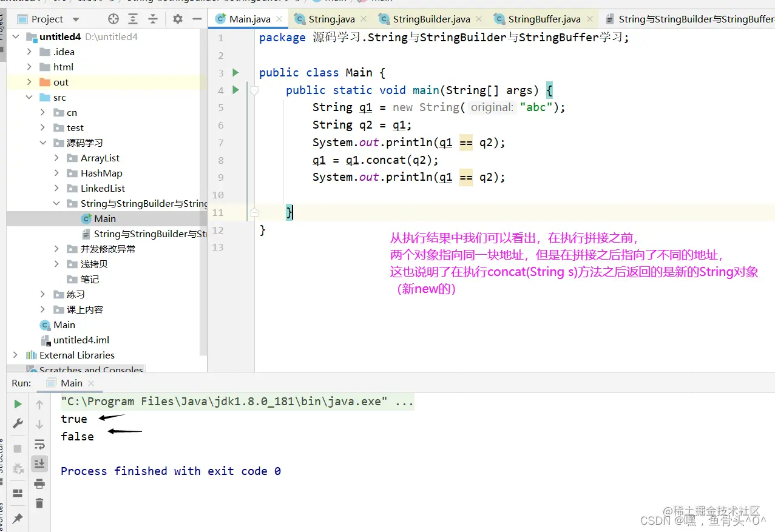Open the Project view dropdown
This screenshot has height=532, width=775.
click(76, 19)
